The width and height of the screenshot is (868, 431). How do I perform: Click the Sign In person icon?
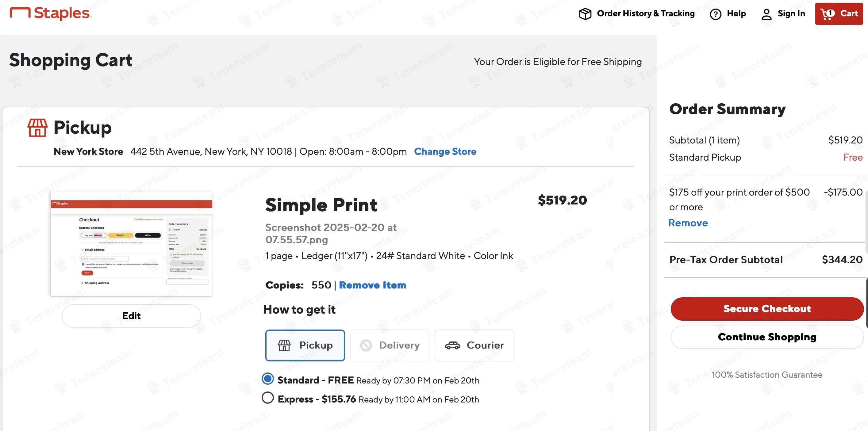tap(766, 14)
